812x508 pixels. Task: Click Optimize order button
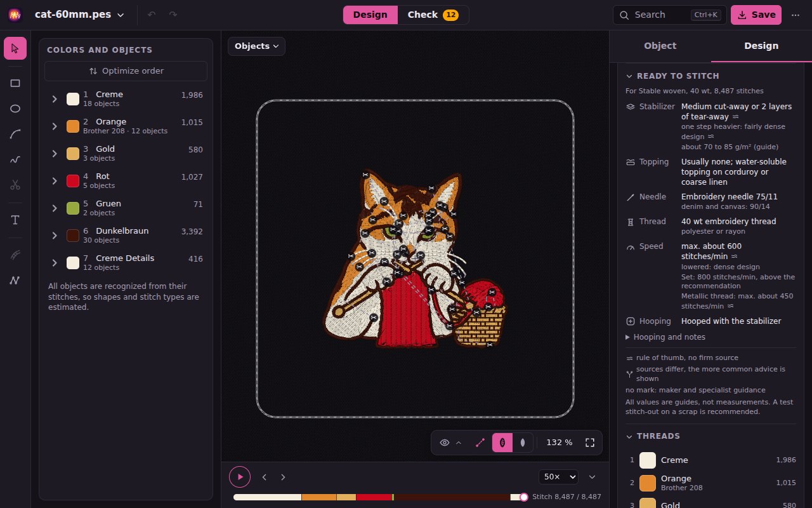click(x=126, y=71)
